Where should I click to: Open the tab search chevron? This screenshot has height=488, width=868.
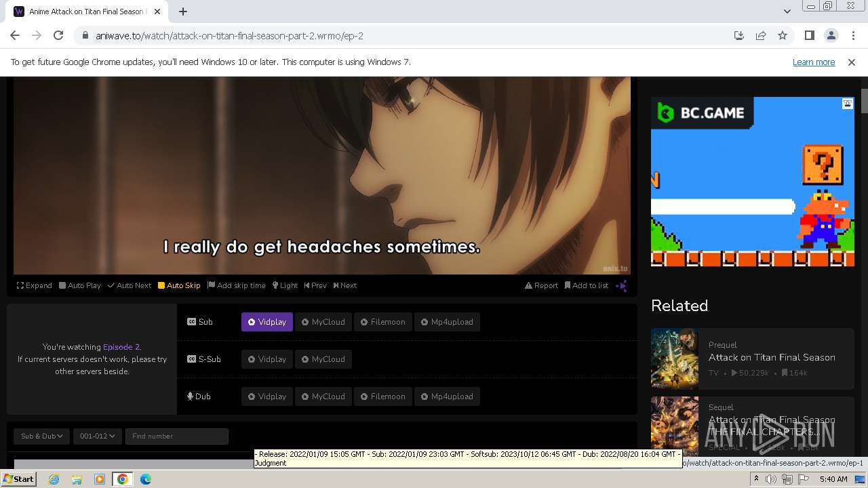[x=787, y=12]
